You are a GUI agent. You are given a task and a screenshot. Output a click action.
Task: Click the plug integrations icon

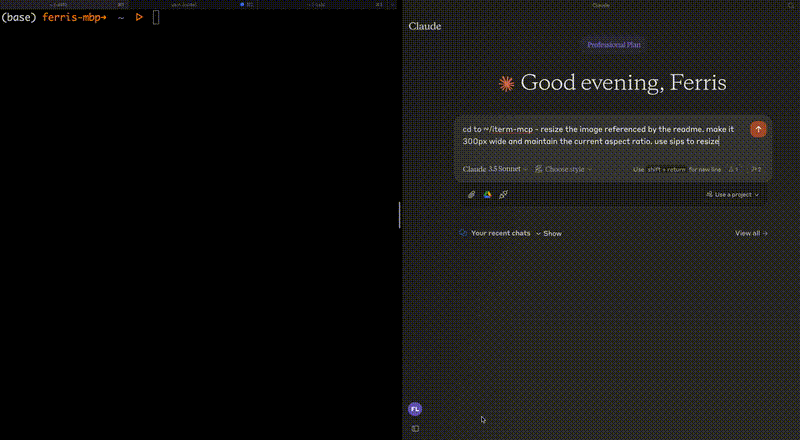[503, 195]
